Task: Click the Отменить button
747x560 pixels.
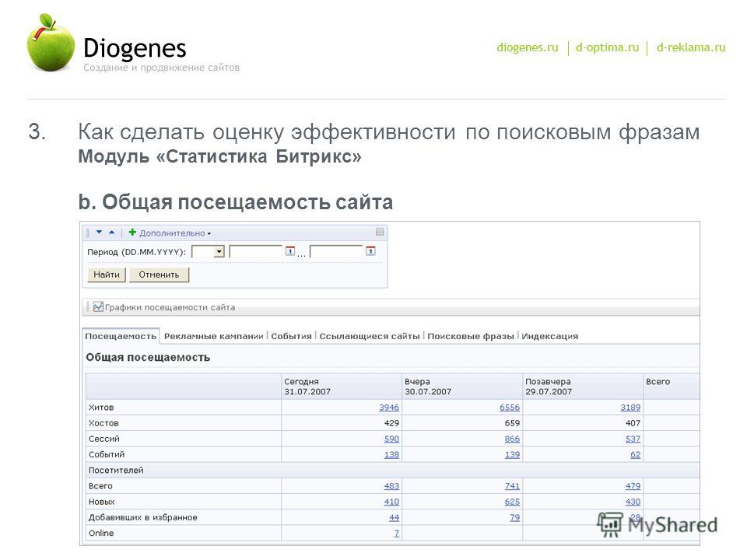Action: [159, 275]
